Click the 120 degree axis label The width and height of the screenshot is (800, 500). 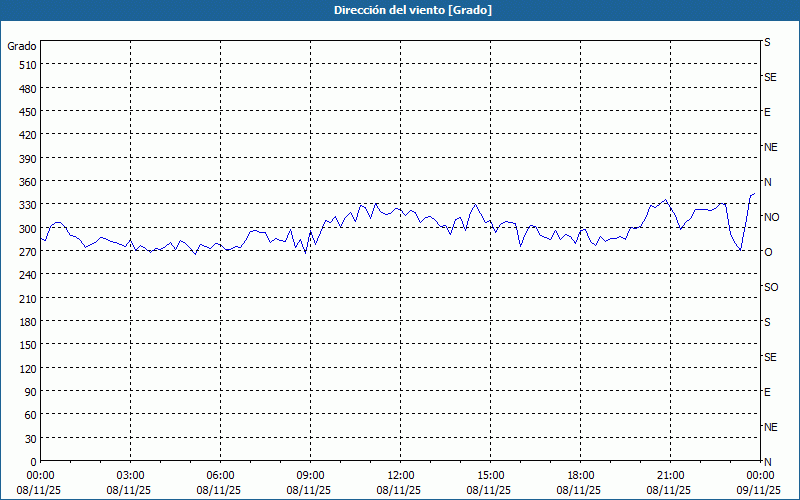click(x=28, y=369)
